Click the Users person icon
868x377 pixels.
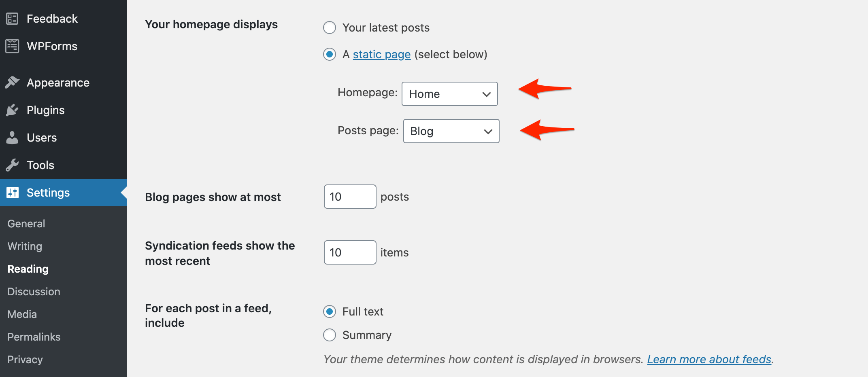[x=12, y=138]
